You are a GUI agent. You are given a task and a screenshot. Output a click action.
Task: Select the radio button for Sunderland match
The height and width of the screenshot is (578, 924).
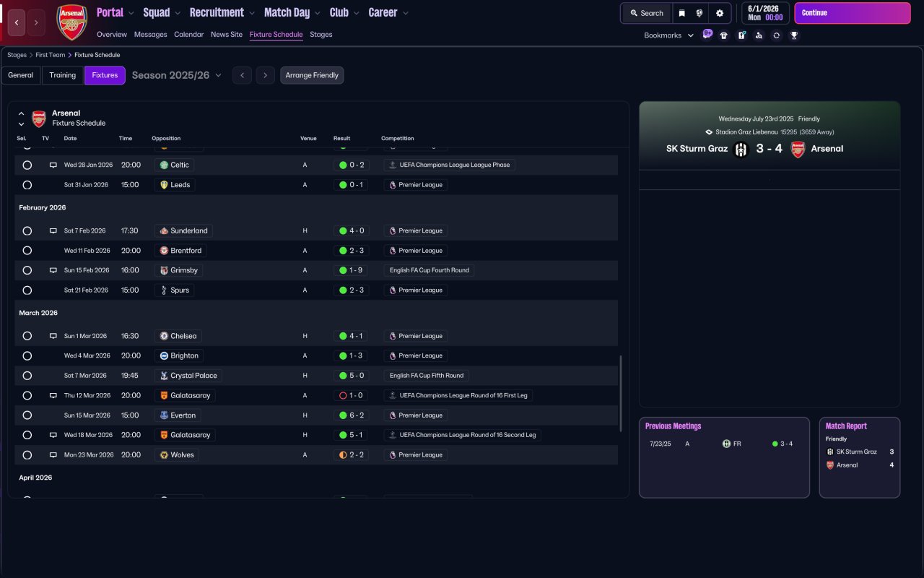pyautogui.click(x=27, y=231)
